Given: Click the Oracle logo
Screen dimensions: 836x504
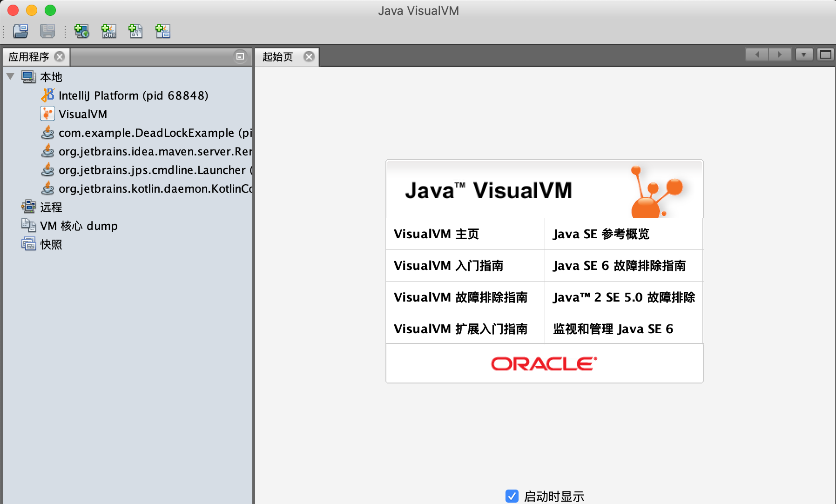Looking at the screenshot, I should coord(544,363).
